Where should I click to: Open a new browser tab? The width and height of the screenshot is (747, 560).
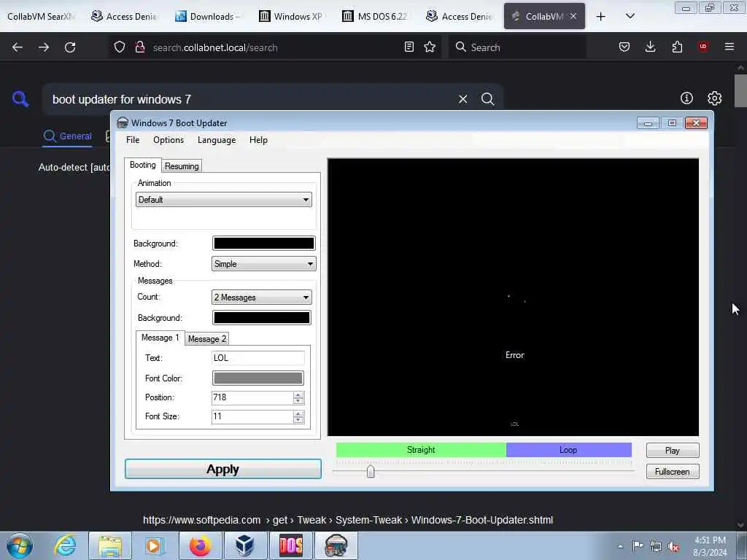click(601, 17)
